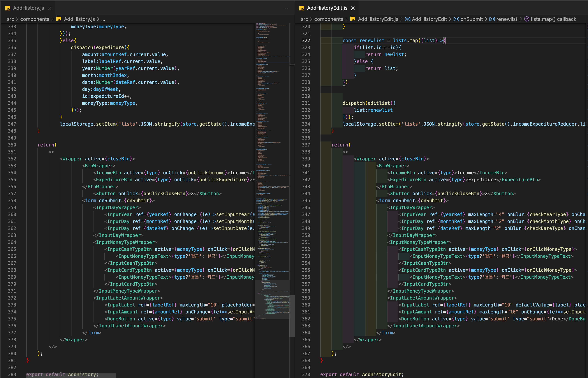Expand the src breadcrumb in left editor
Image resolution: width=588 pixels, height=378 pixels.
pyautogui.click(x=10, y=19)
